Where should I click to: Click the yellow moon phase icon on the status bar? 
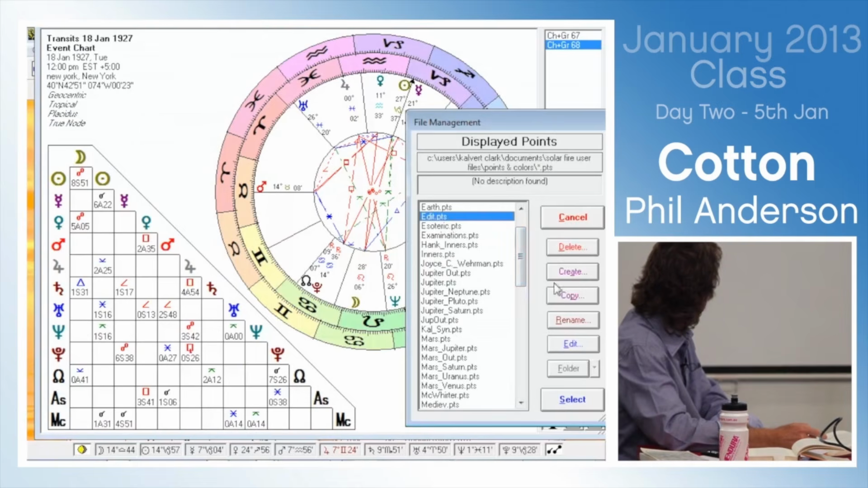click(x=82, y=450)
